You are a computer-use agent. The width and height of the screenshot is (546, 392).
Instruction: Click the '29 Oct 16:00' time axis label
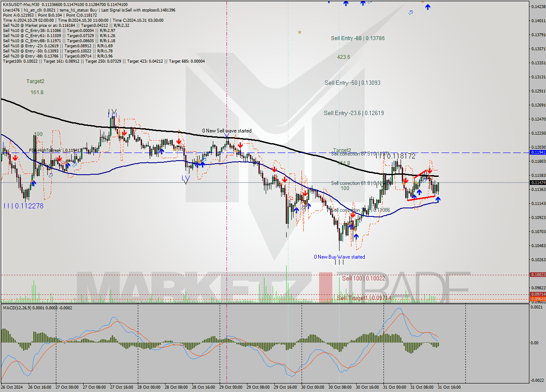coord(285,387)
